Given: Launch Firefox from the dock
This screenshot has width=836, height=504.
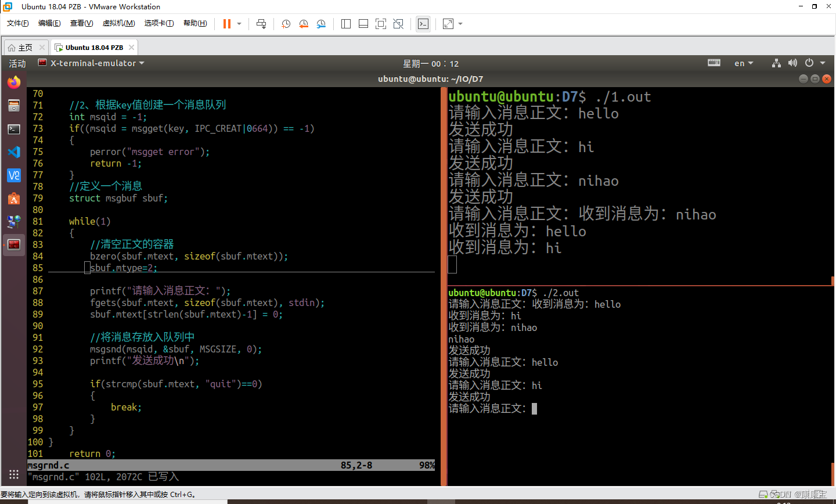Looking at the screenshot, I should click(14, 82).
